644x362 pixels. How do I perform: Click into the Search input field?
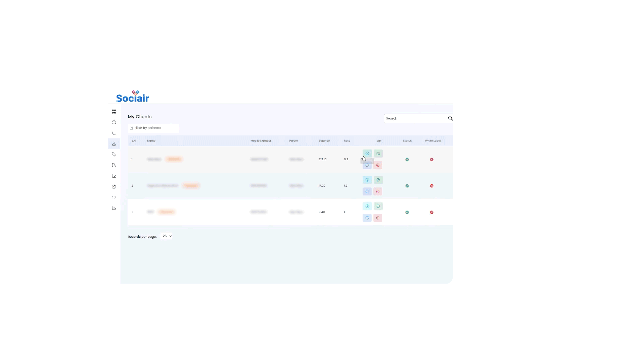(415, 118)
